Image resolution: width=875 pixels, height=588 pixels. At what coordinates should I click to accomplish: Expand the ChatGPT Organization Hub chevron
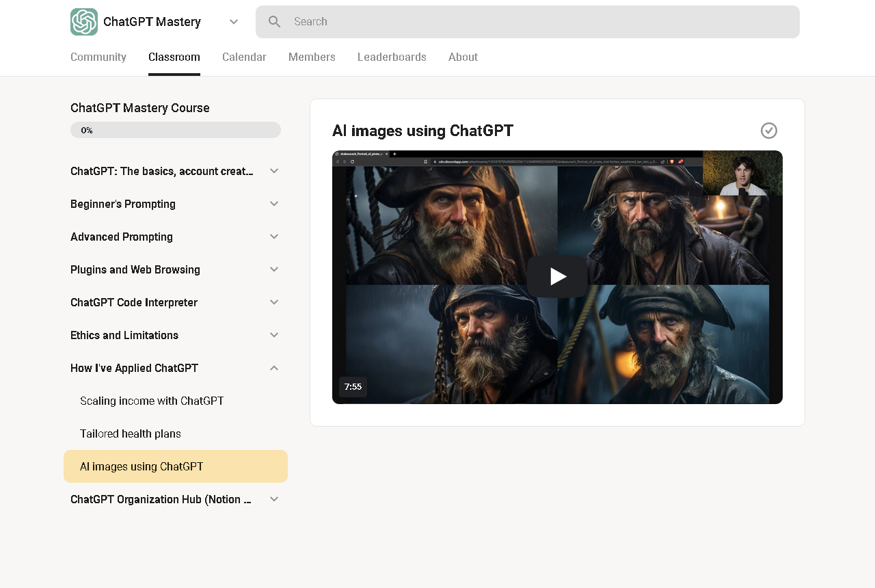(x=274, y=499)
